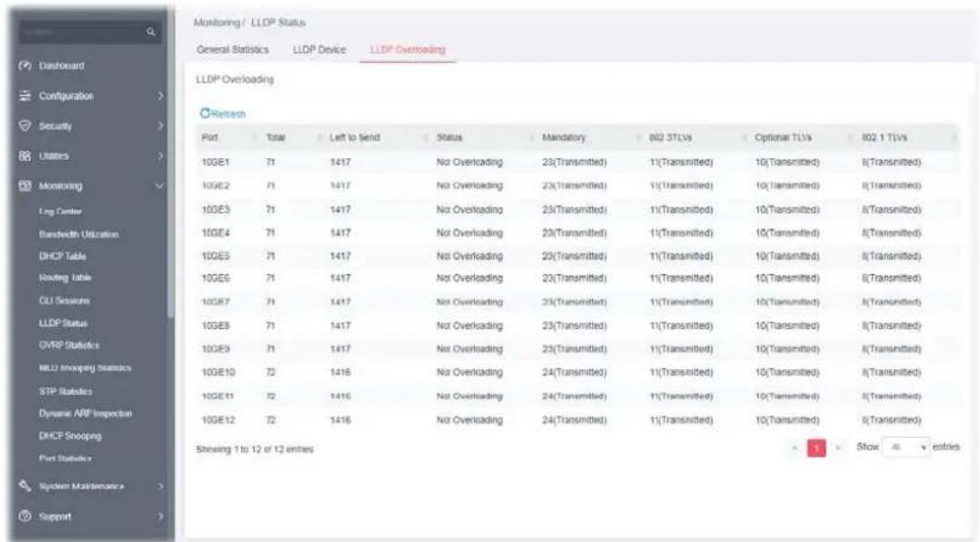The height and width of the screenshot is (542, 980).
Task: Click the Support question mark icon
Action: coord(25,516)
